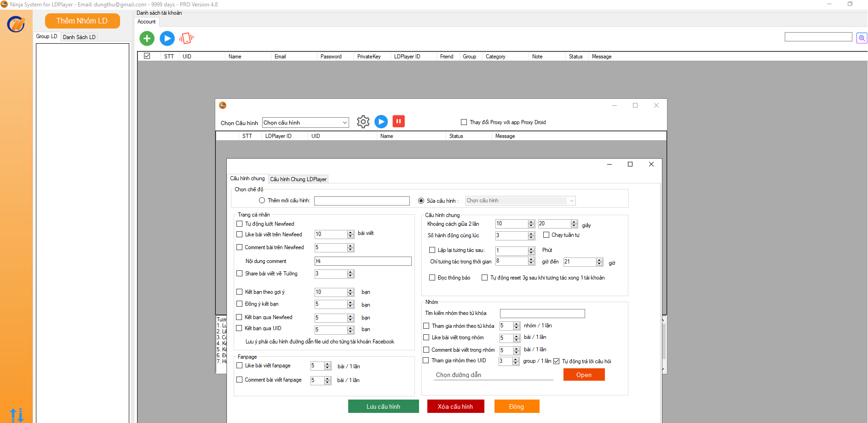
Task: Click Chọn đường dẫn path field
Action: point(494,375)
